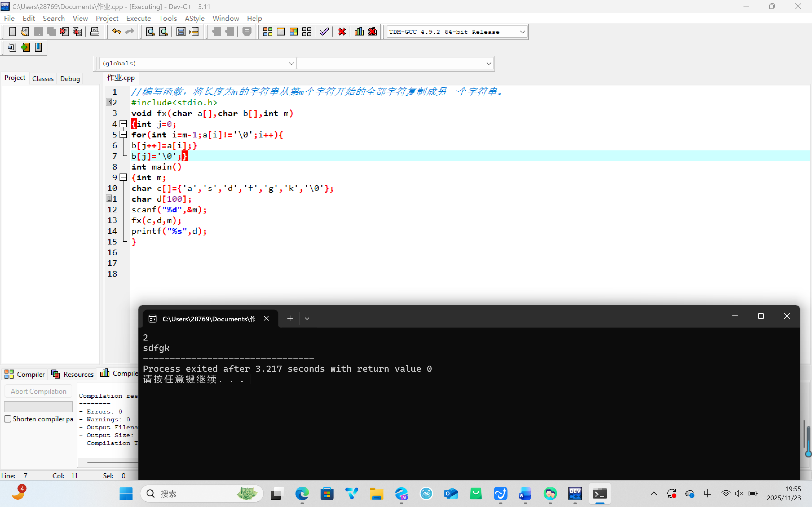The width and height of the screenshot is (812, 507).
Task: Collapse the fold box at line 4
Action: [123, 124]
